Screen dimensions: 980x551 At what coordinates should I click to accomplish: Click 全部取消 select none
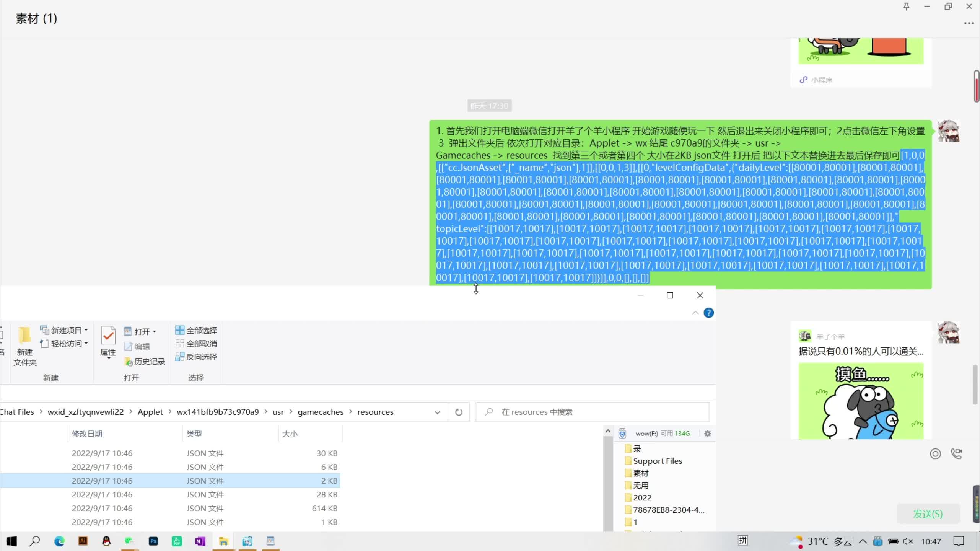point(196,343)
